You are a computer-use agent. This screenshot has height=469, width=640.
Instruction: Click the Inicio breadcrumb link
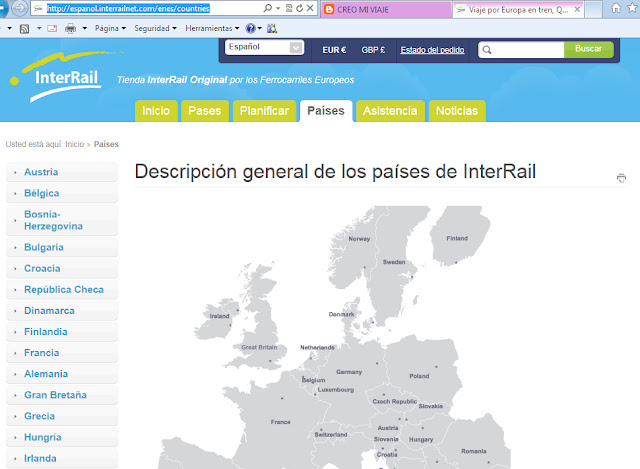pos(75,144)
